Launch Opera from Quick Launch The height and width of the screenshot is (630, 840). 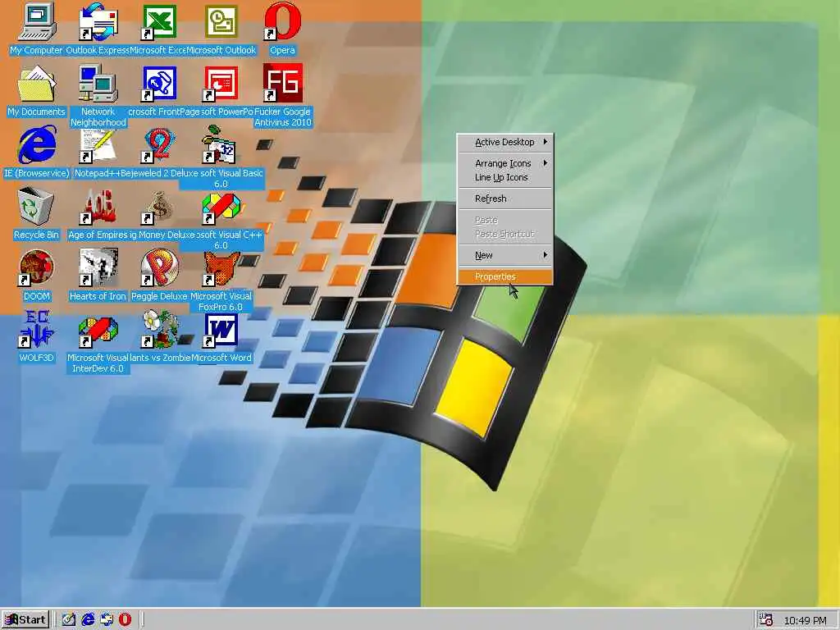pyautogui.click(x=125, y=620)
